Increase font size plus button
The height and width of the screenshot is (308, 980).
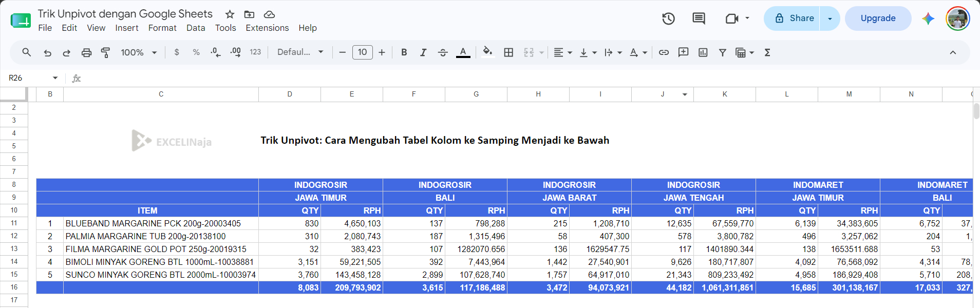pos(382,52)
